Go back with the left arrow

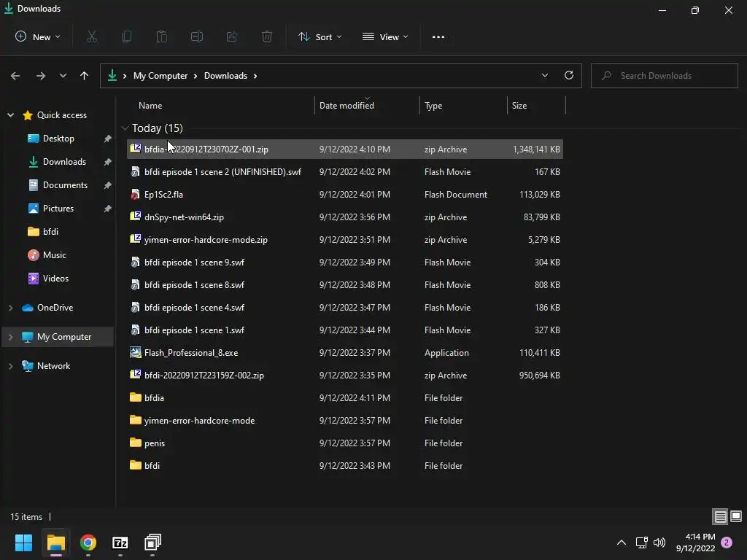click(15, 76)
